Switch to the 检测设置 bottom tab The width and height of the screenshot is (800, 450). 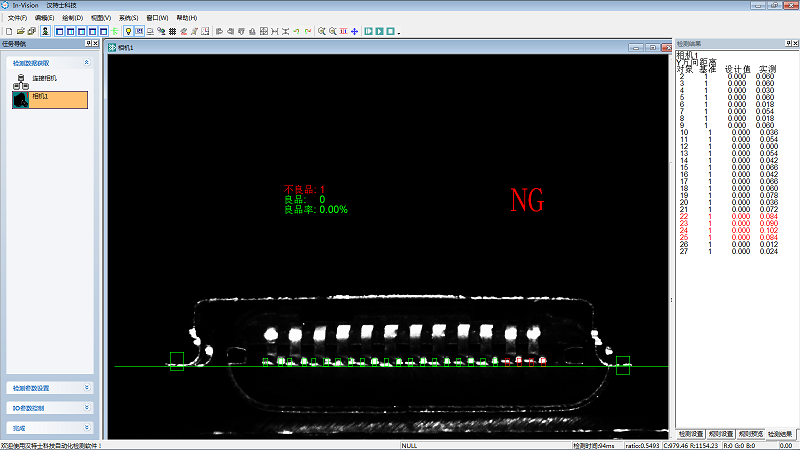(x=690, y=434)
